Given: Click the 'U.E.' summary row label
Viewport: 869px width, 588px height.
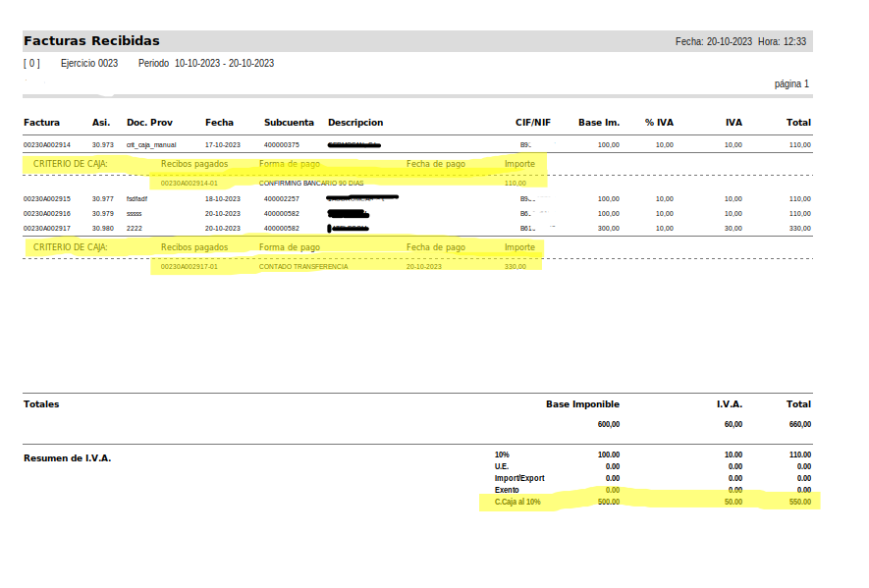Looking at the screenshot, I should (502, 466).
